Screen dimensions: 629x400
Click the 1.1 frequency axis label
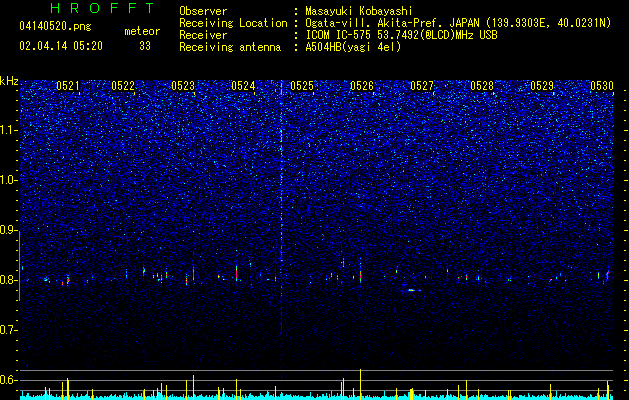(8, 130)
